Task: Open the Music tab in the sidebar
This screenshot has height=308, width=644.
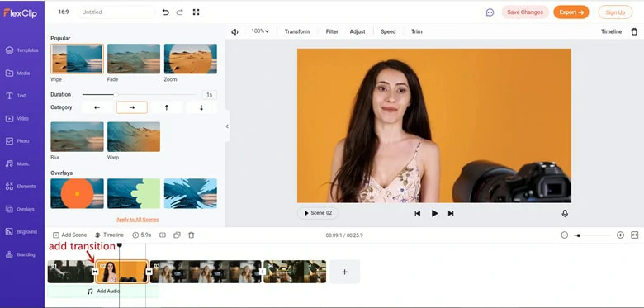Action: [18, 163]
